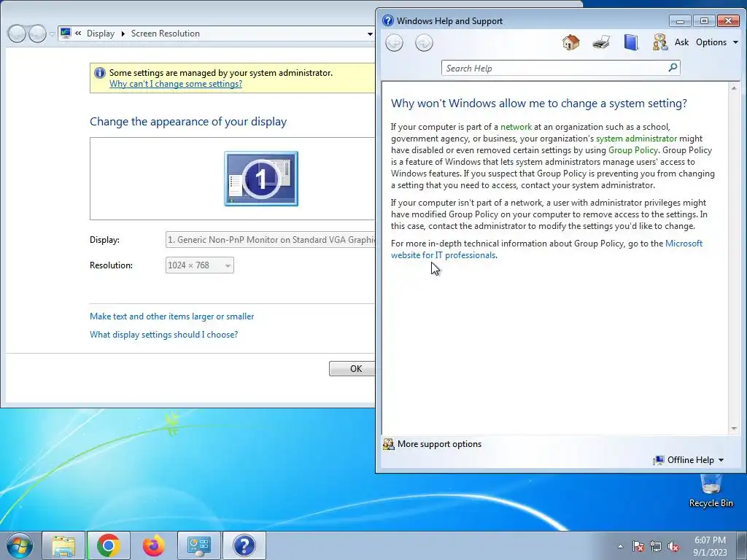Screen dimensions: 747x560
Task: Browse Help using the blue book icon
Action: [x=631, y=42]
